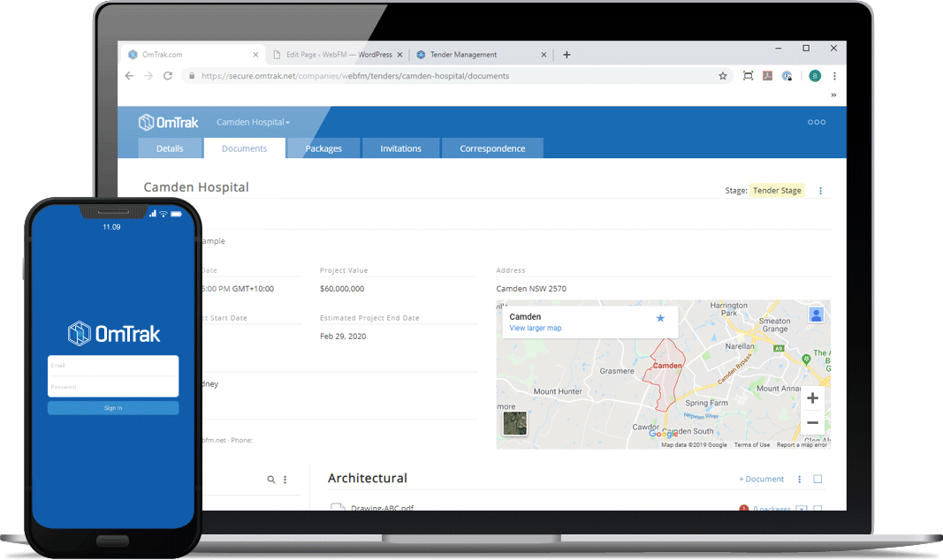Close the Tender Management browser tab
943x560 pixels.
tap(544, 55)
